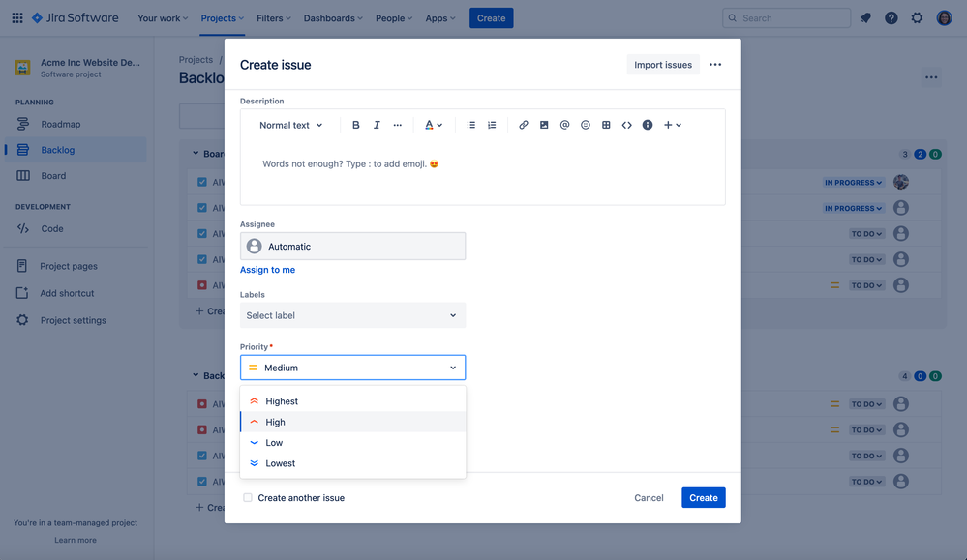Open Project settings in sidebar

tap(76, 320)
